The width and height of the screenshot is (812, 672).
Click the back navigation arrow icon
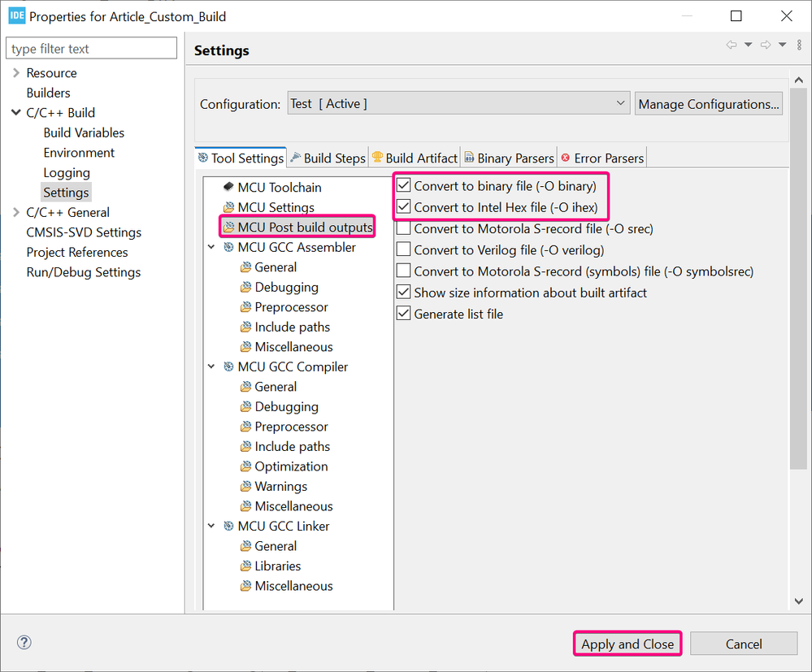[732, 45]
